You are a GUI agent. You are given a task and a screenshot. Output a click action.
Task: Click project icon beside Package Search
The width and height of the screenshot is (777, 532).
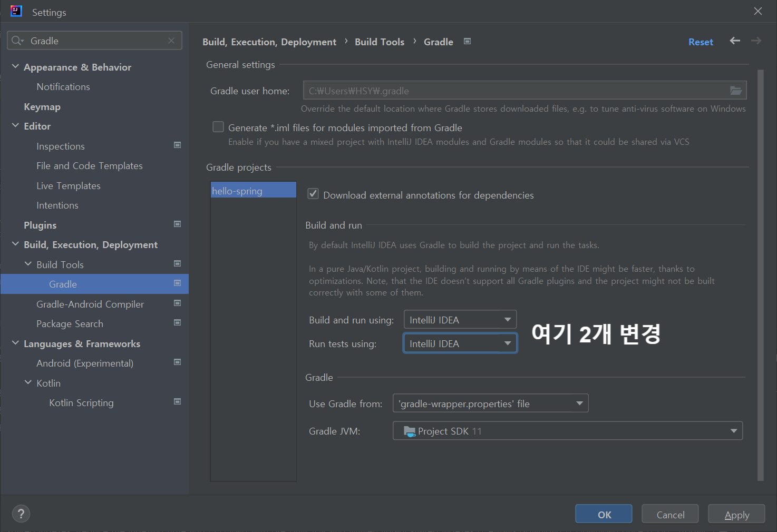[178, 322]
